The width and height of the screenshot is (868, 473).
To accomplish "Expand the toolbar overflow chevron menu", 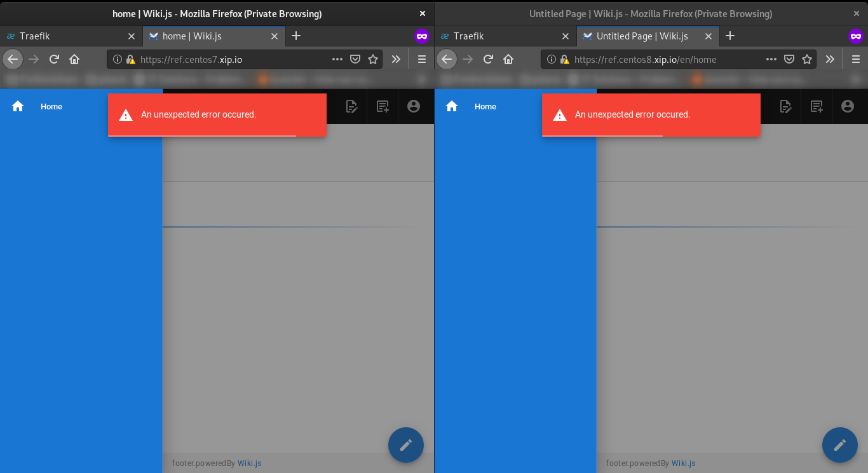I will click(396, 59).
